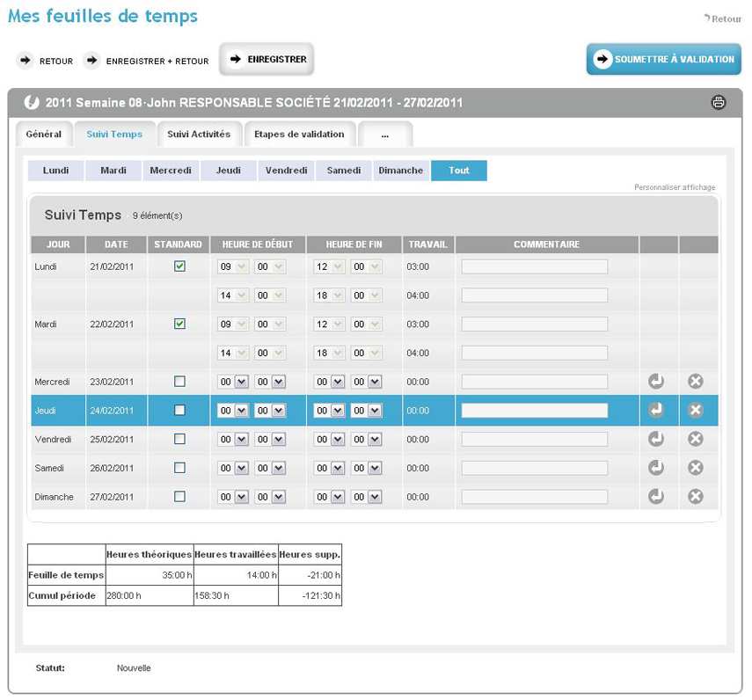Open the Mercredi day tab
Image resolution: width=752 pixels, height=700 pixels.
171,171
